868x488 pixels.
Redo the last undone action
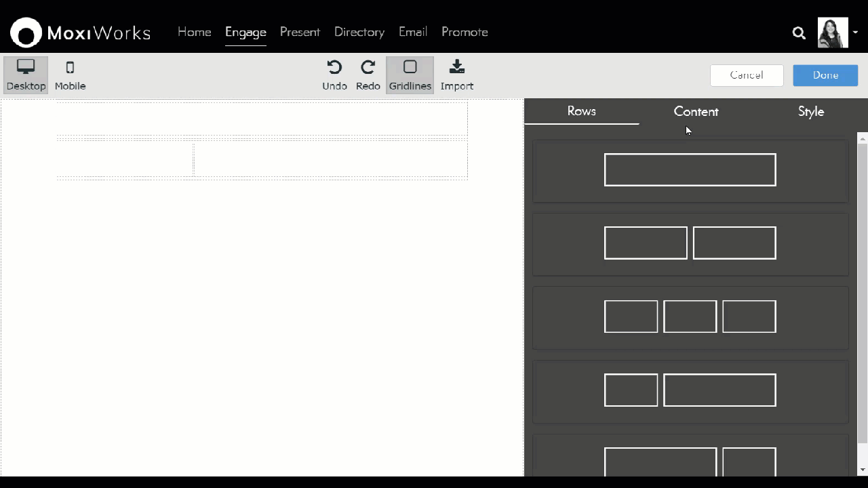click(368, 75)
